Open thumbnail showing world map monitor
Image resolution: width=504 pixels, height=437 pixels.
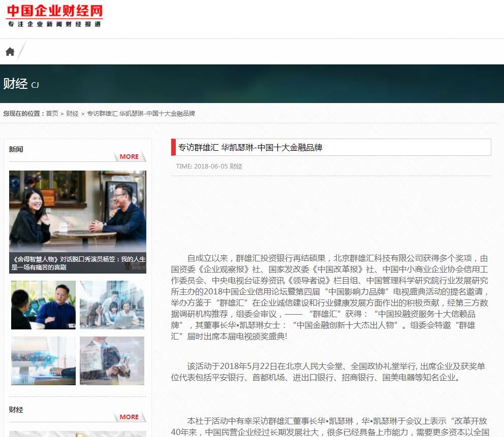click(43, 360)
